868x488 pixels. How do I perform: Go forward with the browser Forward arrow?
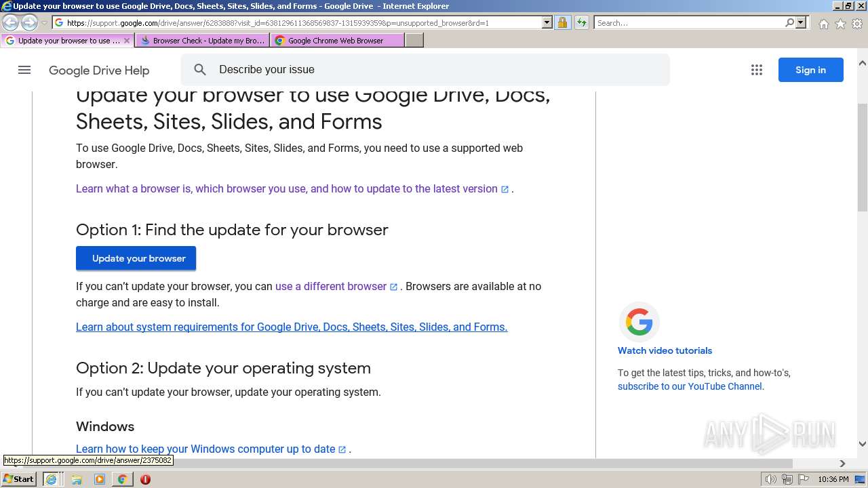(x=29, y=23)
